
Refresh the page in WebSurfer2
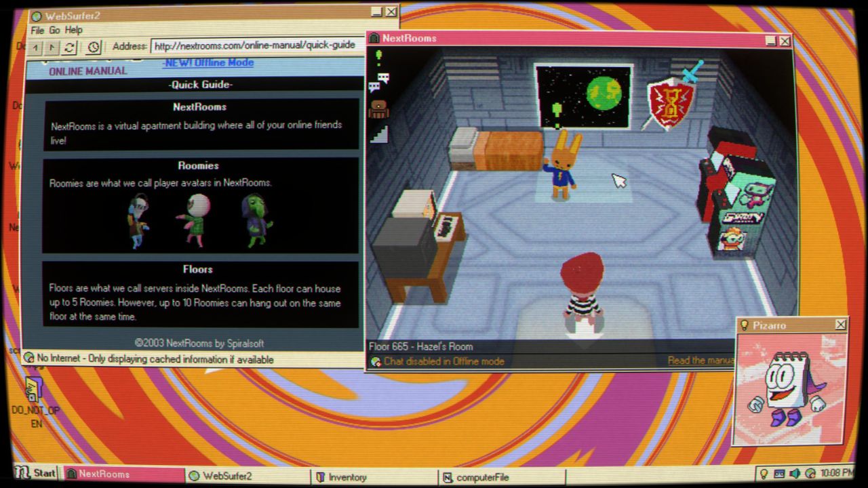[69, 47]
